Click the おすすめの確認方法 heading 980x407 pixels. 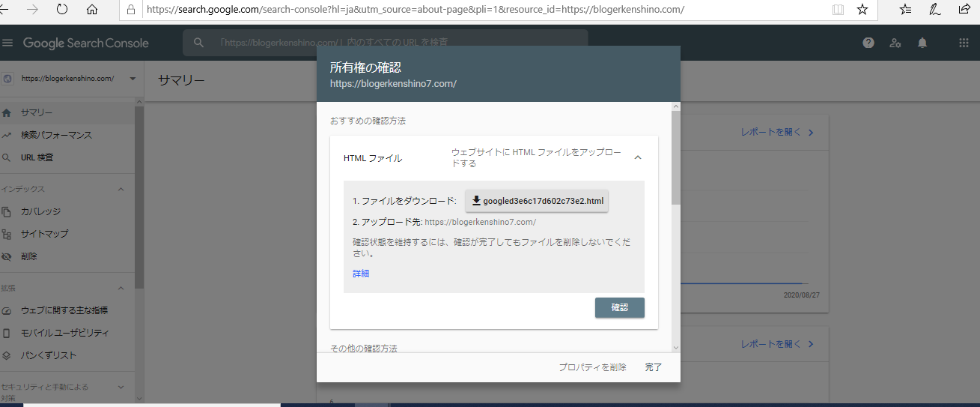[368, 120]
